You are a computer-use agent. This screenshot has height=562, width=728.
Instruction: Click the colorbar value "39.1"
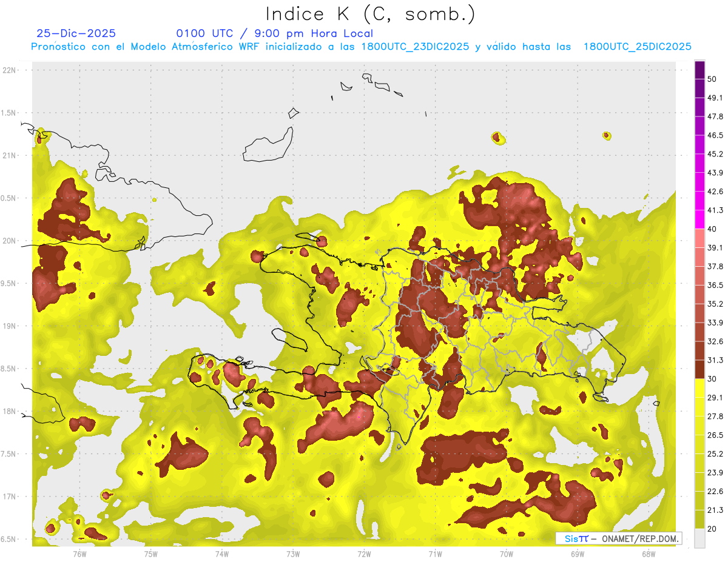[x=715, y=247]
